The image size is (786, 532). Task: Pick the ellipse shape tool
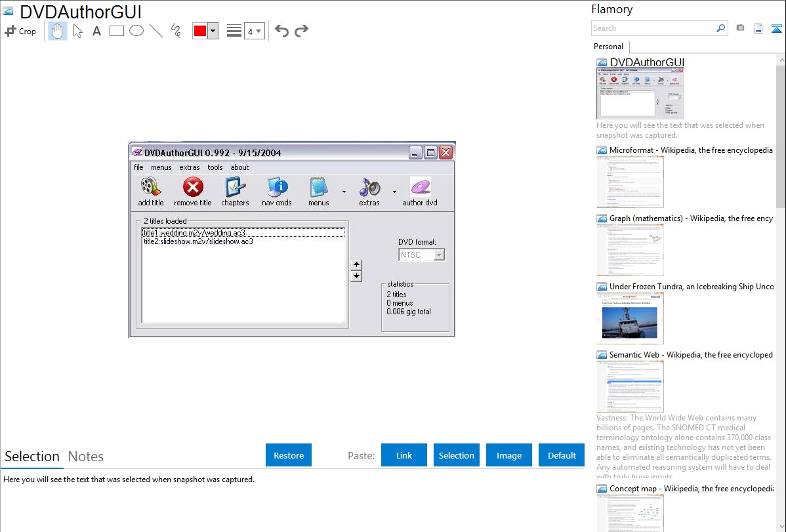tap(136, 31)
